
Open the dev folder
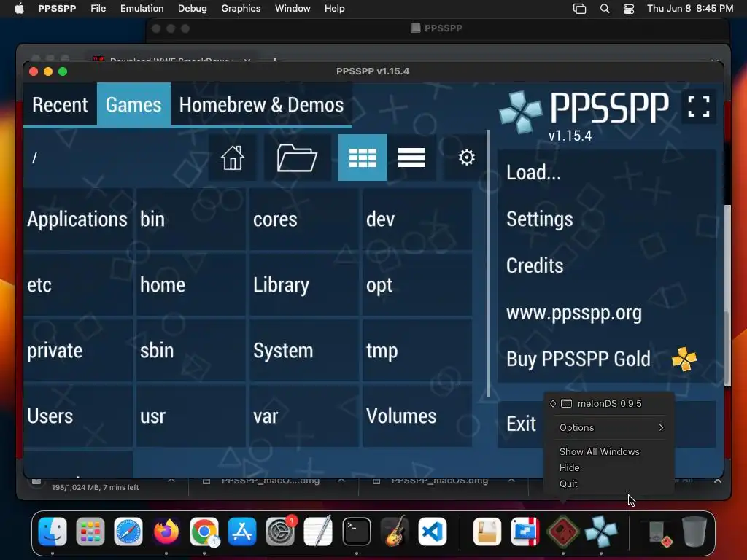coord(417,219)
